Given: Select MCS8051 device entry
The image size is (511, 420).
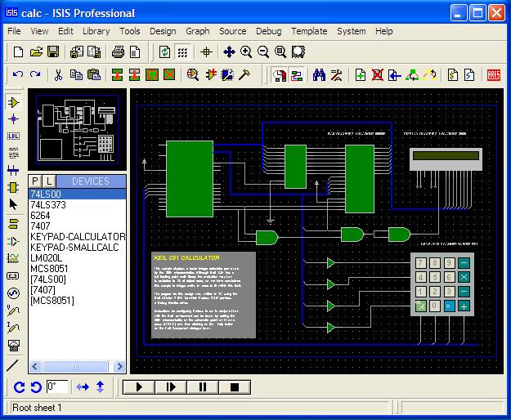Looking at the screenshot, I should 77,269.
